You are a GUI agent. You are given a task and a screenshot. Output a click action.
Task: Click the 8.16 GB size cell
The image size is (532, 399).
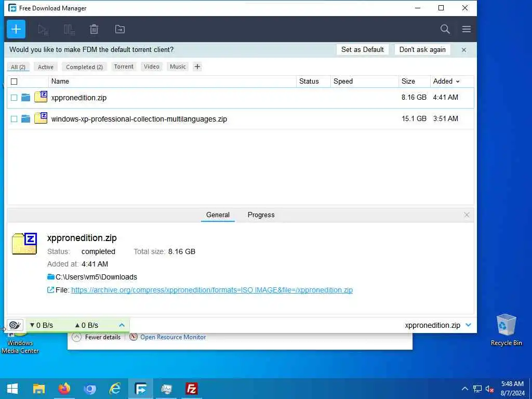414,97
